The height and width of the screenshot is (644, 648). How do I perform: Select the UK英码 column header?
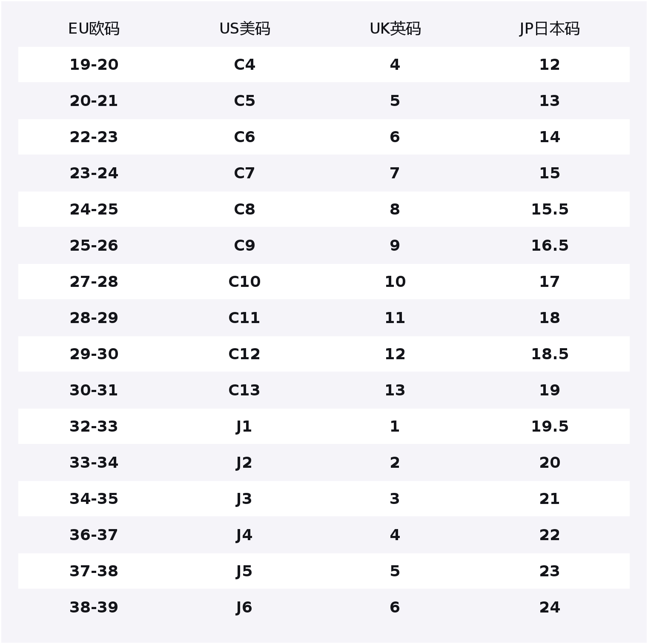[395, 29]
